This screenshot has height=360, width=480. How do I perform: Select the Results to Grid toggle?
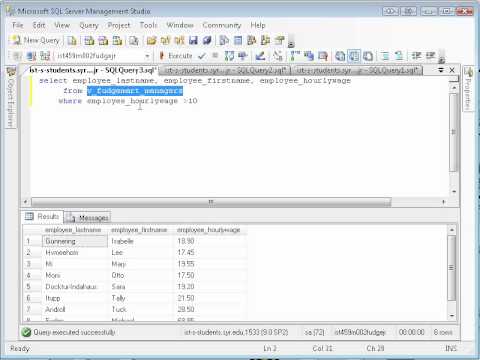coord(354,56)
